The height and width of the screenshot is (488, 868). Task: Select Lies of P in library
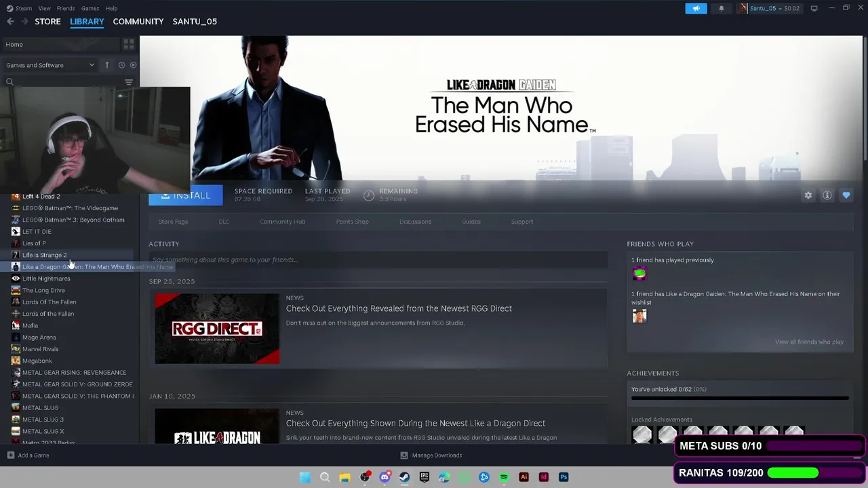[34, 243]
